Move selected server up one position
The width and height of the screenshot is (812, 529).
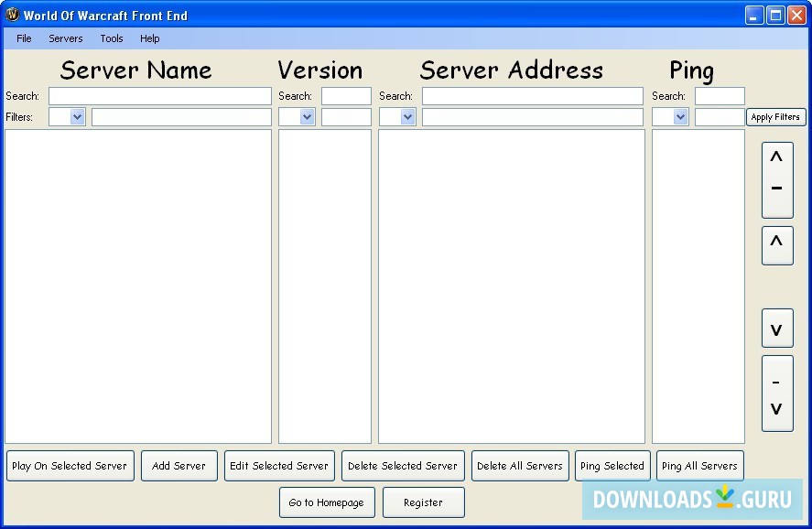click(x=777, y=245)
